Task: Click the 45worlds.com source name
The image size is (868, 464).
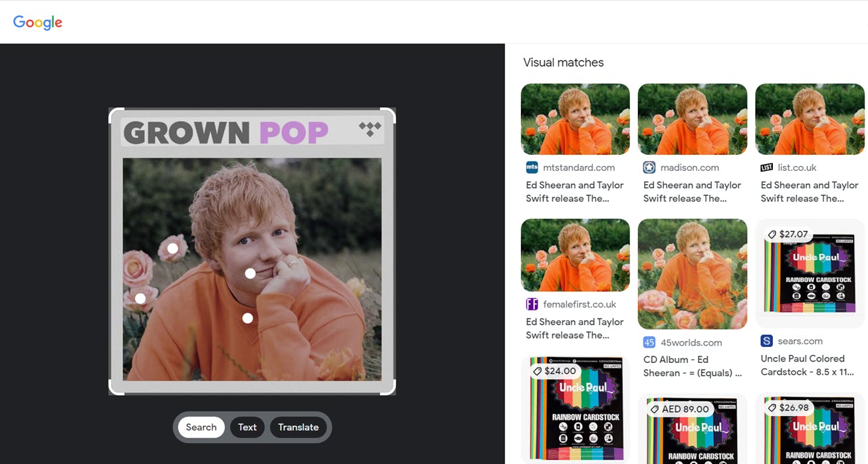Action: (x=691, y=342)
